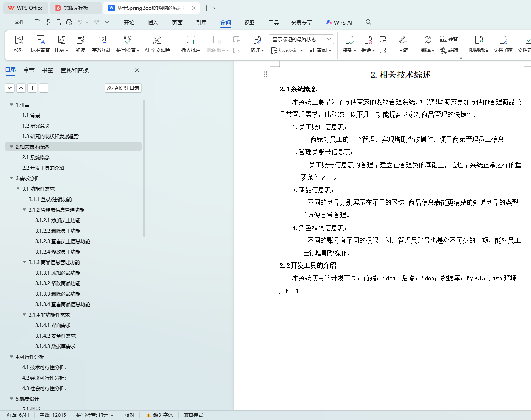Click the undo arrow icon
This screenshot has width=531, height=420.
click(x=80, y=23)
